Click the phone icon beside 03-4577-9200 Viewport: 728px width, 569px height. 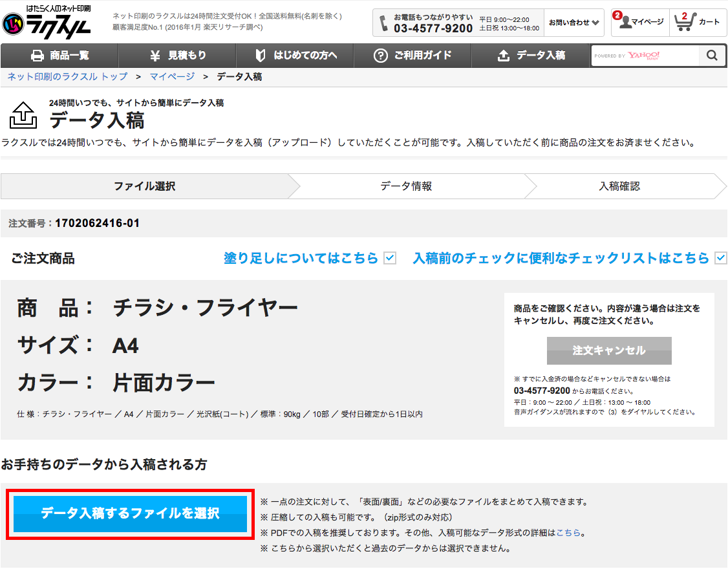[384, 23]
